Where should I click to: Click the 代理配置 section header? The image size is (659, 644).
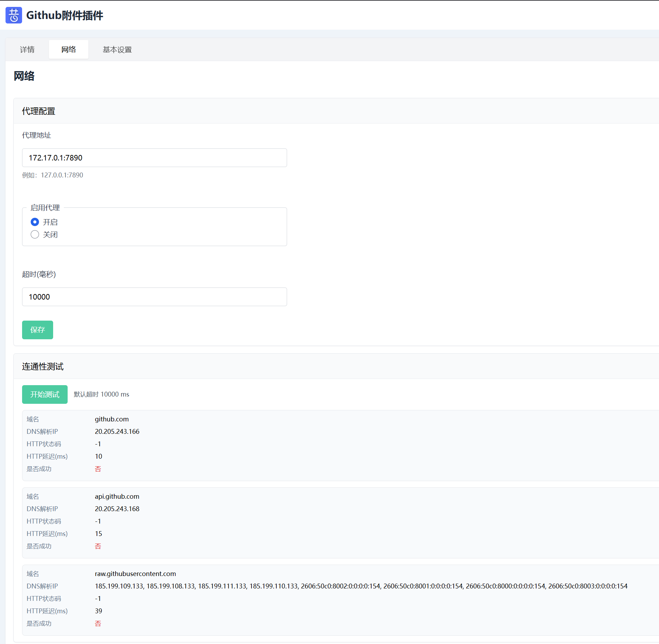click(x=39, y=111)
